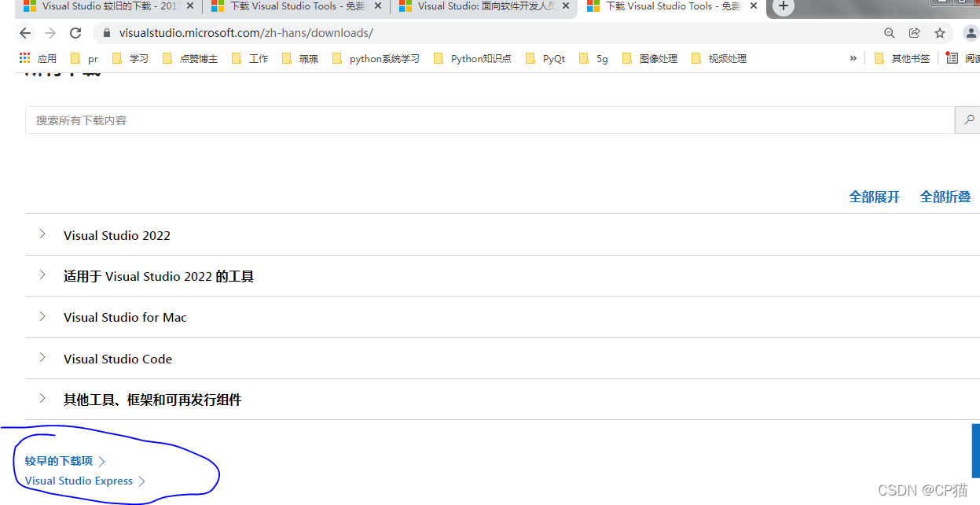The height and width of the screenshot is (505, 980).
Task: Click the address bar URL
Action: pos(246,33)
